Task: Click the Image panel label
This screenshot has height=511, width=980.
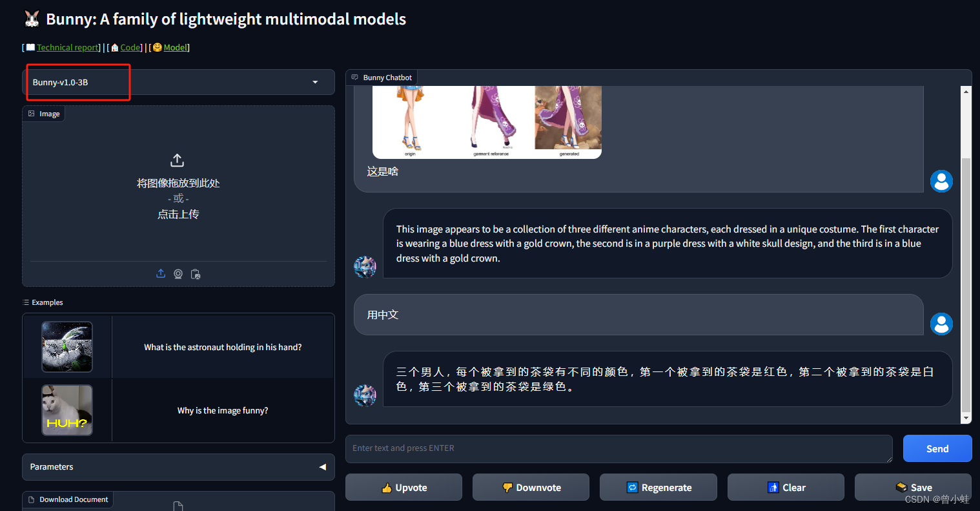Action: click(x=44, y=114)
